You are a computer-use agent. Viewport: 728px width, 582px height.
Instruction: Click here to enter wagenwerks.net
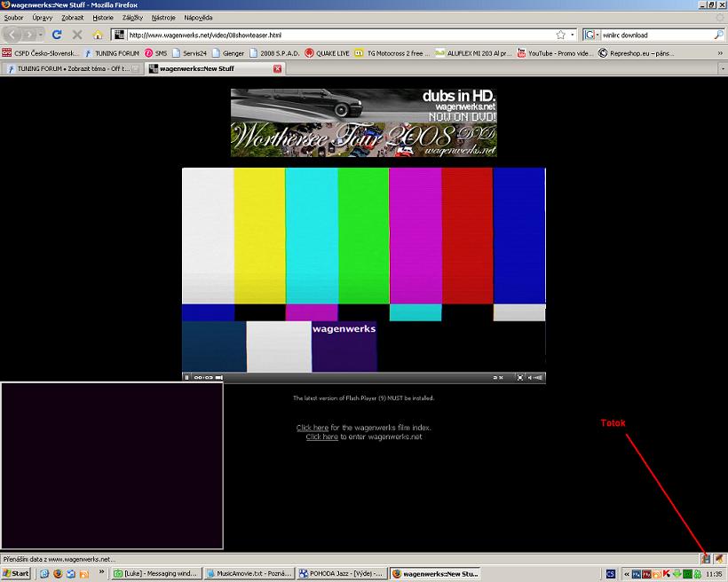[321, 436]
